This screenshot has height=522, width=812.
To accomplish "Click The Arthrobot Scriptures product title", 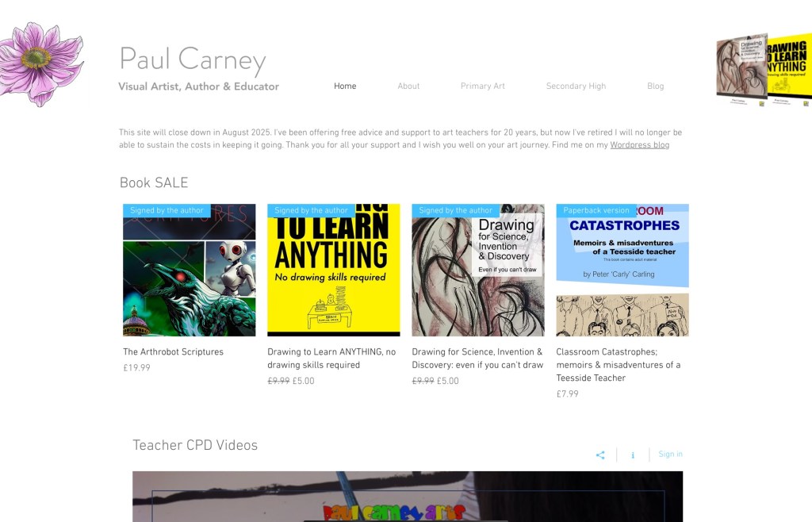I will click(173, 352).
